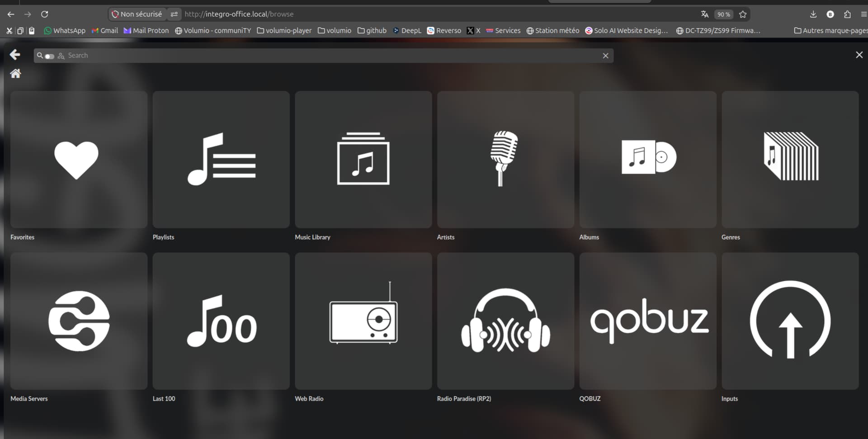Open the X bookmark
868x439 pixels.
[x=473, y=30]
